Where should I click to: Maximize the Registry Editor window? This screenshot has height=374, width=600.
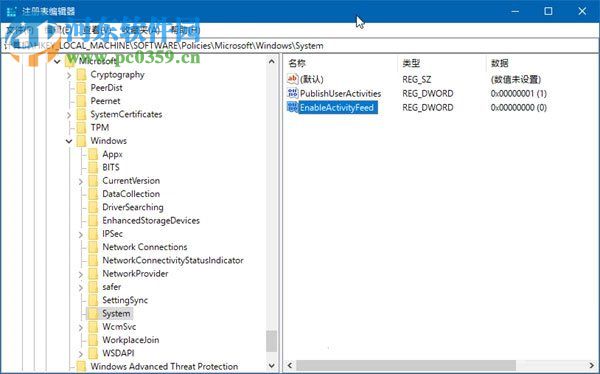pyautogui.click(x=548, y=11)
